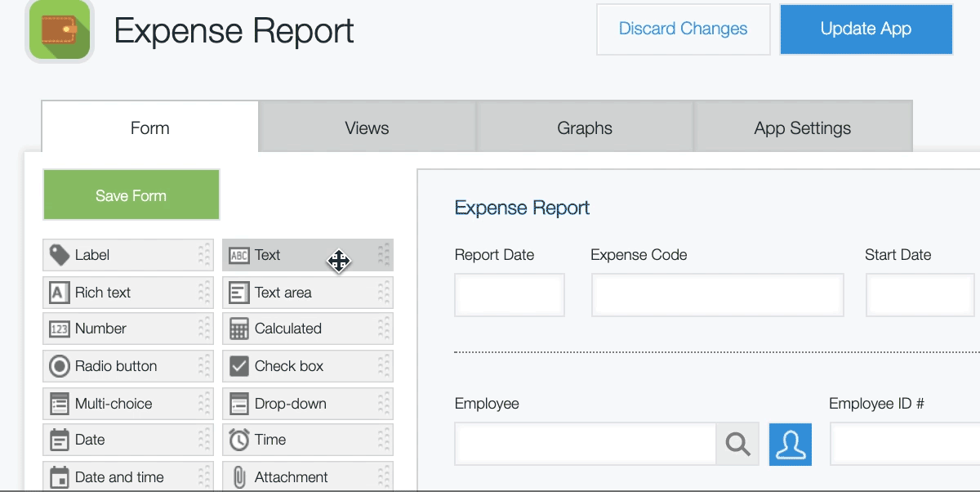Click the Label field tag icon
Viewport: 980px width, 492px height.
[x=60, y=255]
